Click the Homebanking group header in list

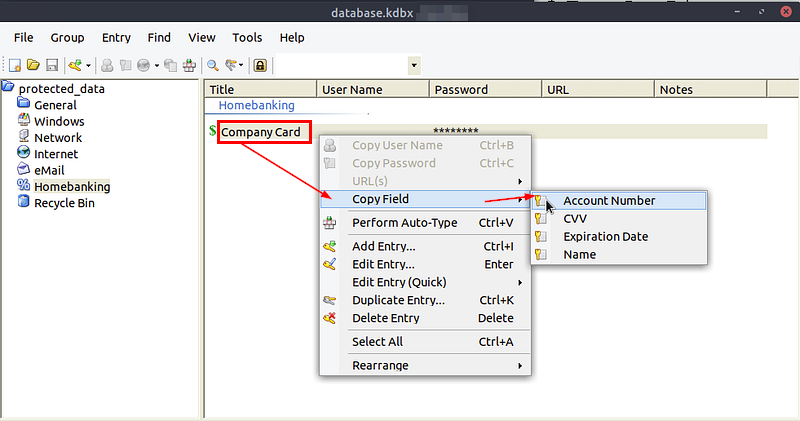tap(257, 105)
